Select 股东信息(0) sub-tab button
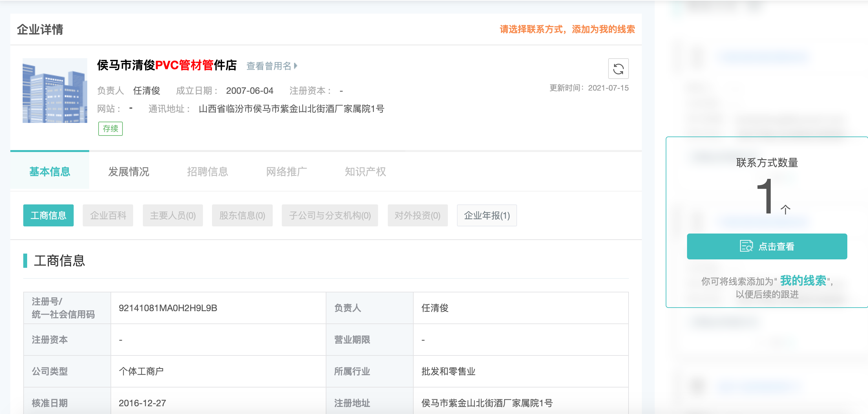The image size is (868, 414). [242, 215]
